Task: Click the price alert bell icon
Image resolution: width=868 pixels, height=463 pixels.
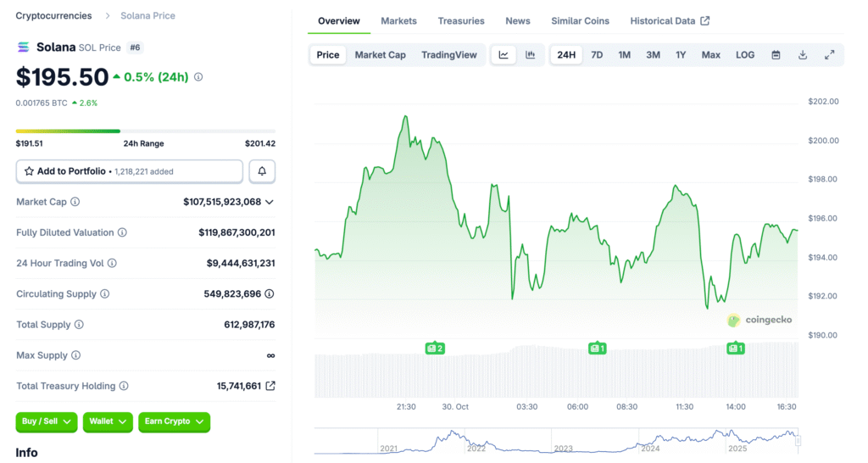Action: tap(262, 171)
